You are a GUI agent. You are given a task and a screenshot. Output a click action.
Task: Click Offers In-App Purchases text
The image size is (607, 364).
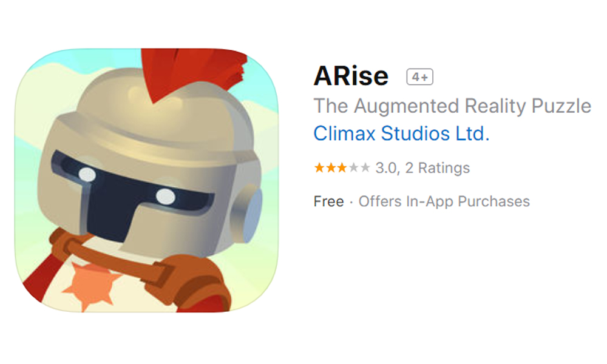[444, 201]
